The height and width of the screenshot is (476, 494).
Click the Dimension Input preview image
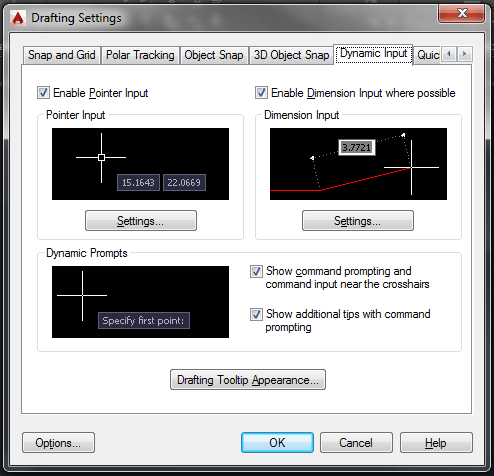[x=358, y=164]
